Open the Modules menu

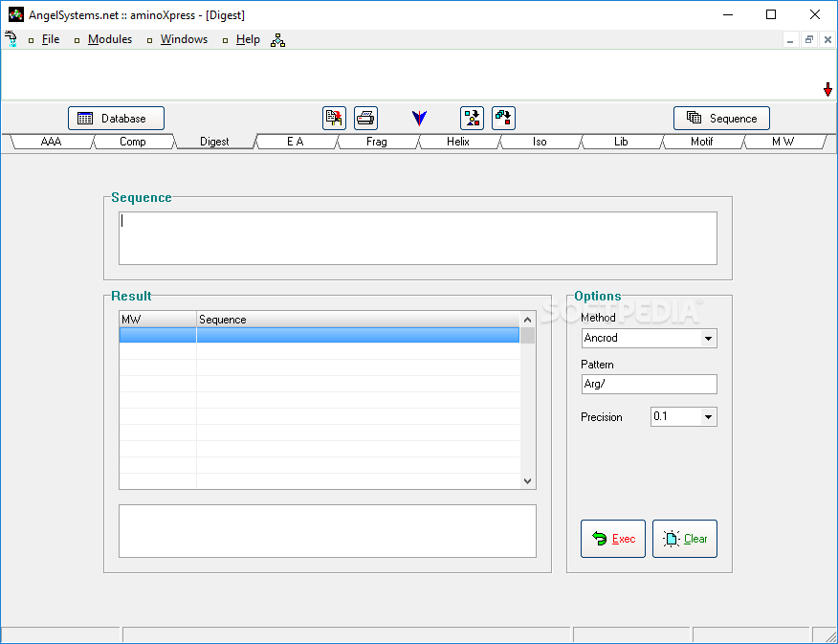[110, 39]
